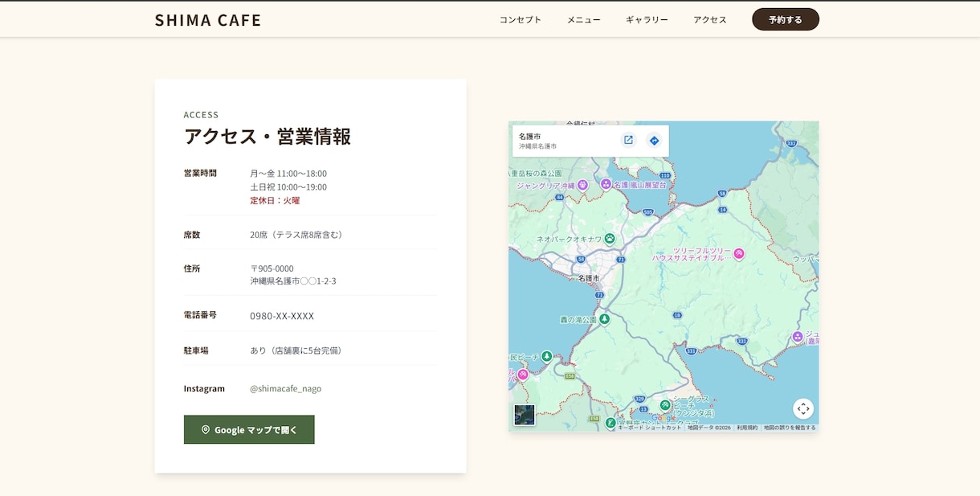Click あり（店舗裏に5台完備）parking text
The image size is (980, 496).
[x=298, y=350]
